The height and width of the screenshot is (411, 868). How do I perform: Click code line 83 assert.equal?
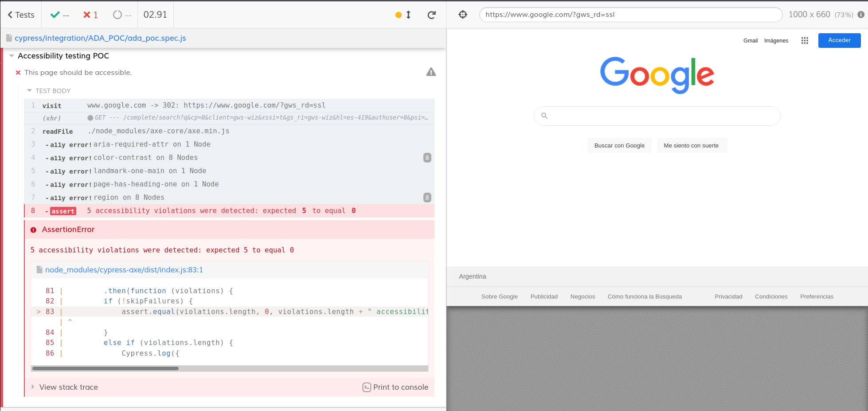[x=230, y=312]
